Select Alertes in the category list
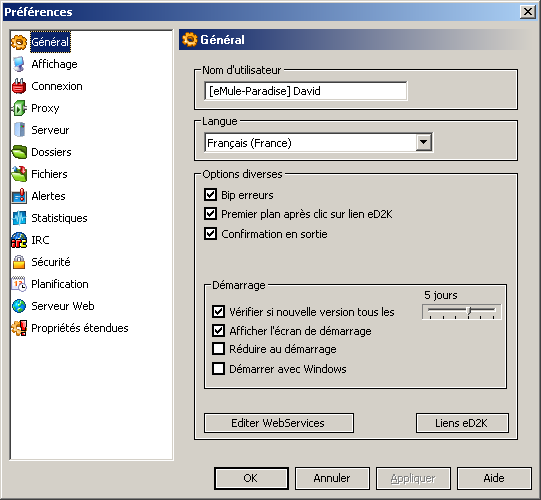The width and height of the screenshot is (541, 500). (48, 196)
